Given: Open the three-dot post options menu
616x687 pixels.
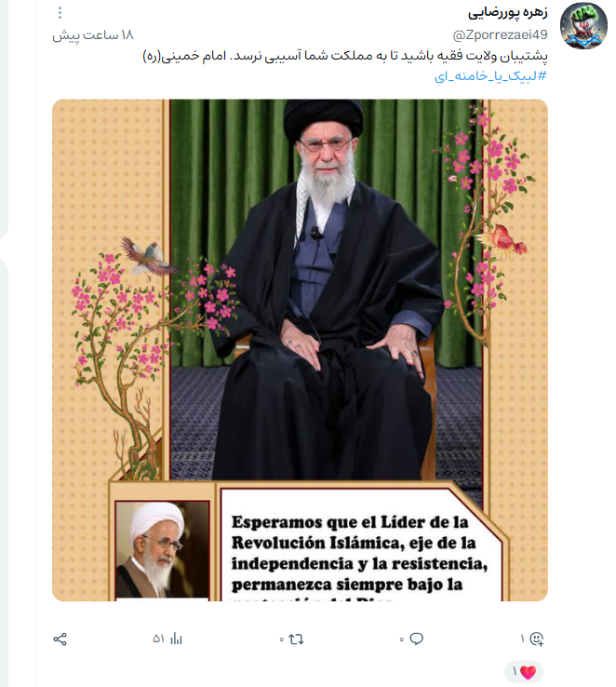Looking at the screenshot, I should [60, 13].
